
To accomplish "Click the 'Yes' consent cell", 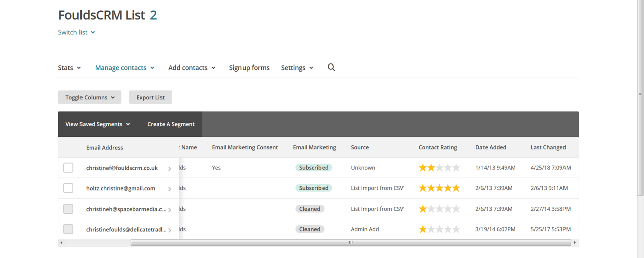I will coord(216,168).
